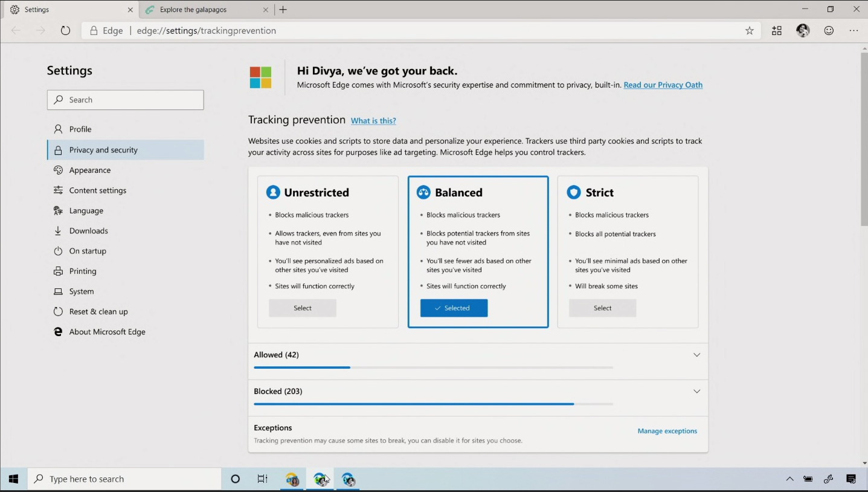Open Appearance settings section
Viewport: 868px width, 492px height.
click(x=126, y=170)
